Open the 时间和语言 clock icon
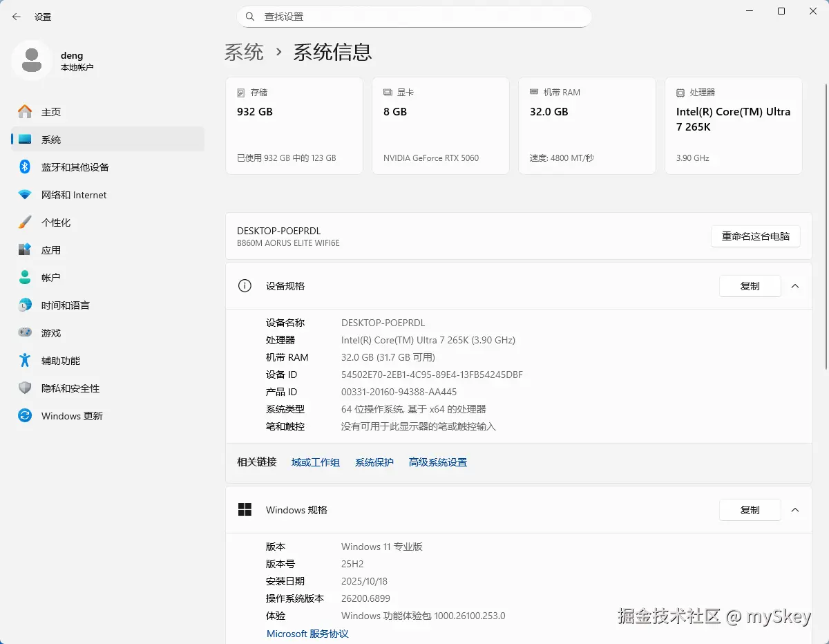Viewport: 829px width, 644px height. pyautogui.click(x=25, y=305)
